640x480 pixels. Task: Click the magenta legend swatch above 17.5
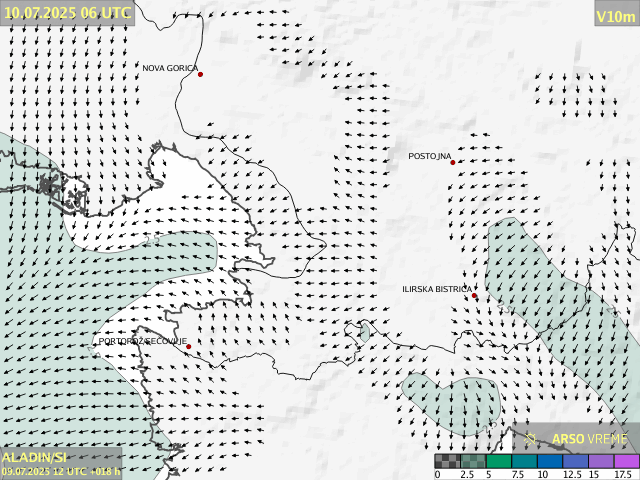coord(627,461)
